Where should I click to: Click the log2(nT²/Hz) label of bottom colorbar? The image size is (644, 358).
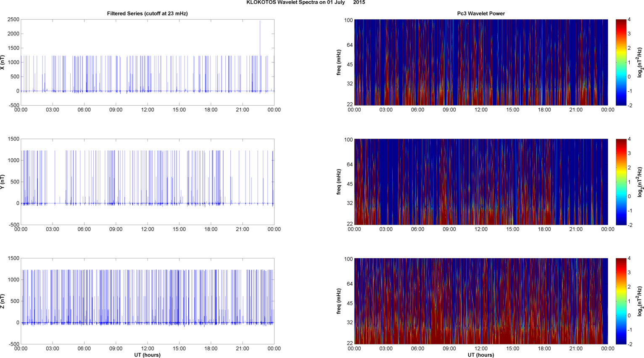click(640, 301)
